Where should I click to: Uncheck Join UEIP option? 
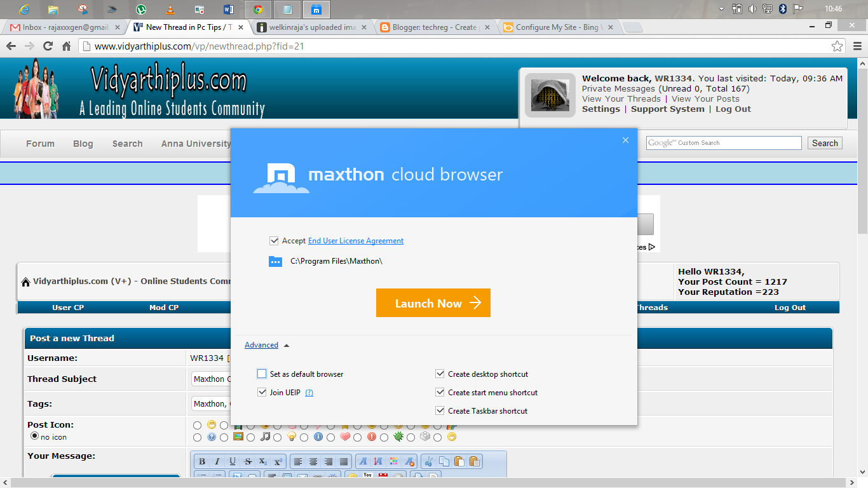(262, 392)
